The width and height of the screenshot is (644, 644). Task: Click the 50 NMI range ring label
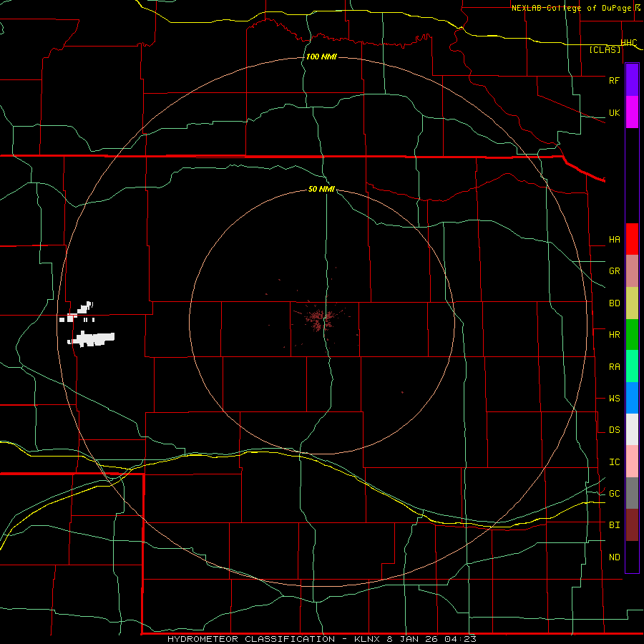point(321,189)
